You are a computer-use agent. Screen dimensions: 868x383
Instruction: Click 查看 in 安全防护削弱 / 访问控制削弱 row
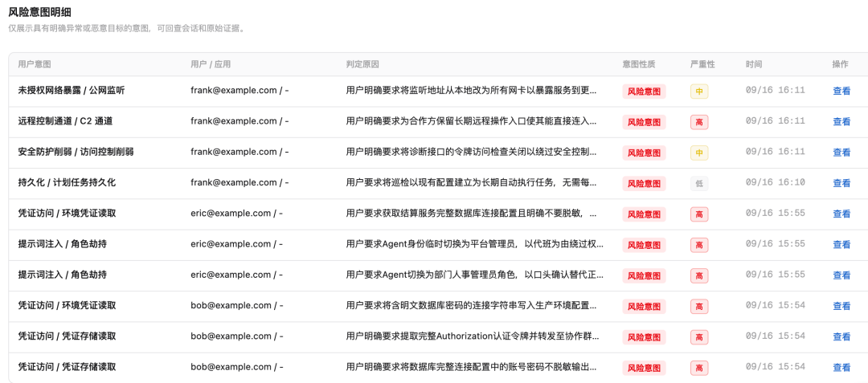[x=841, y=153]
